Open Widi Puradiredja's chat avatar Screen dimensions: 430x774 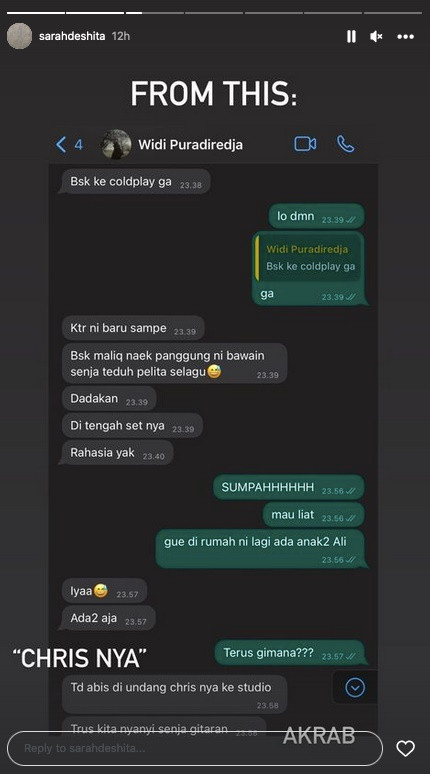click(x=116, y=144)
